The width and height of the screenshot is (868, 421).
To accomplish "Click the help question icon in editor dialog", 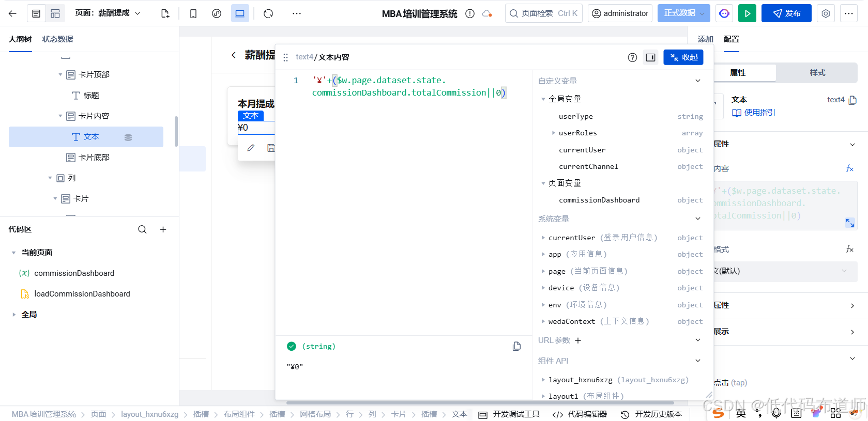I will 632,57.
